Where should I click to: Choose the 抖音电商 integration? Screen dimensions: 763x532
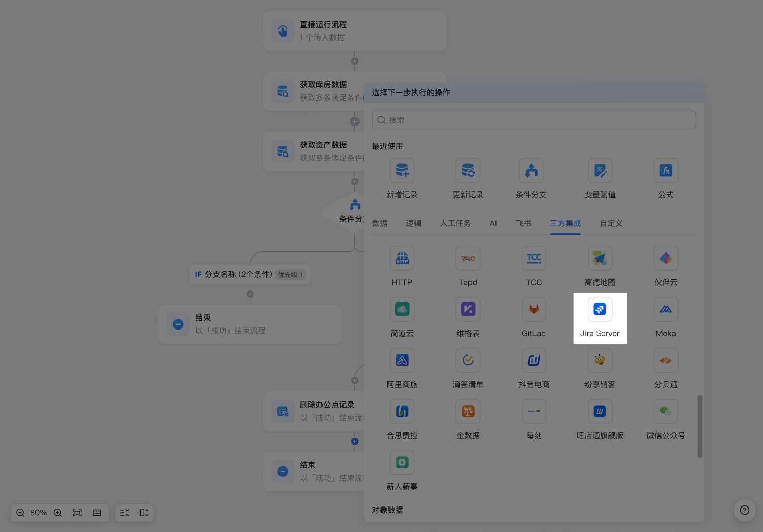click(534, 369)
